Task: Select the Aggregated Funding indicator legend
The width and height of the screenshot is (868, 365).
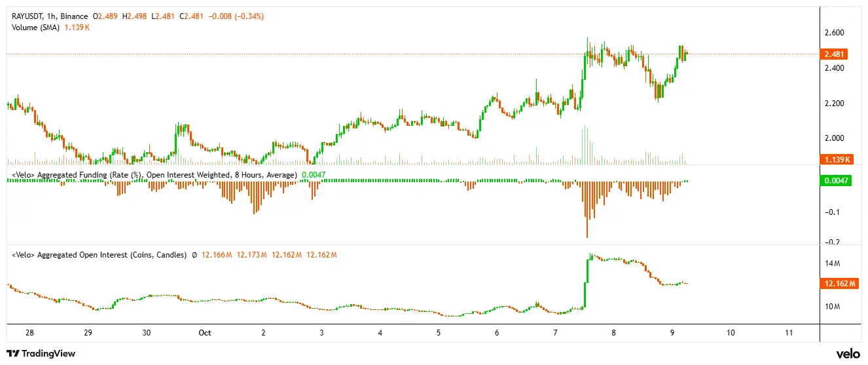Action: (x=154, y=175)
